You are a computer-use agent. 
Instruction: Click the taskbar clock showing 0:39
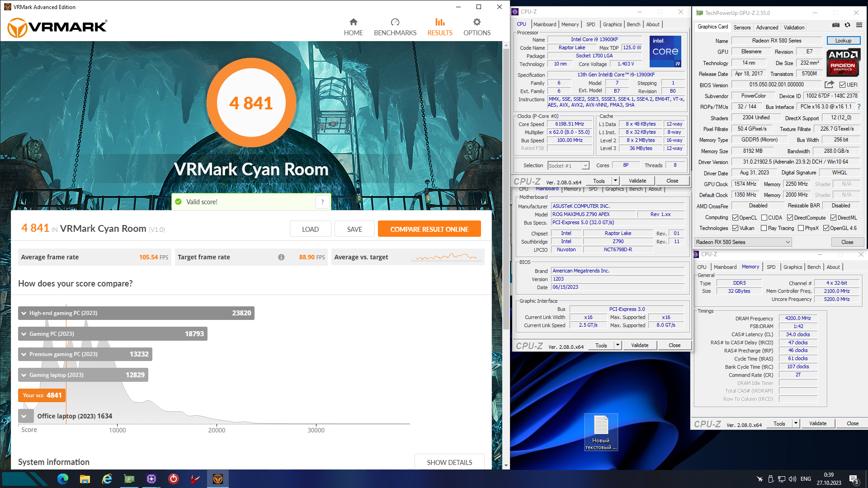[x=829, y=479]
